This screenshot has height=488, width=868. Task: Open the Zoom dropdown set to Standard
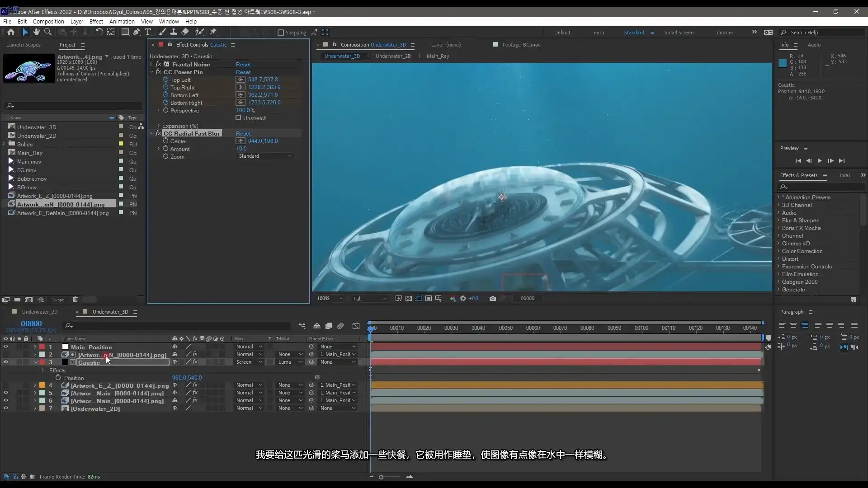pos(264,156)
